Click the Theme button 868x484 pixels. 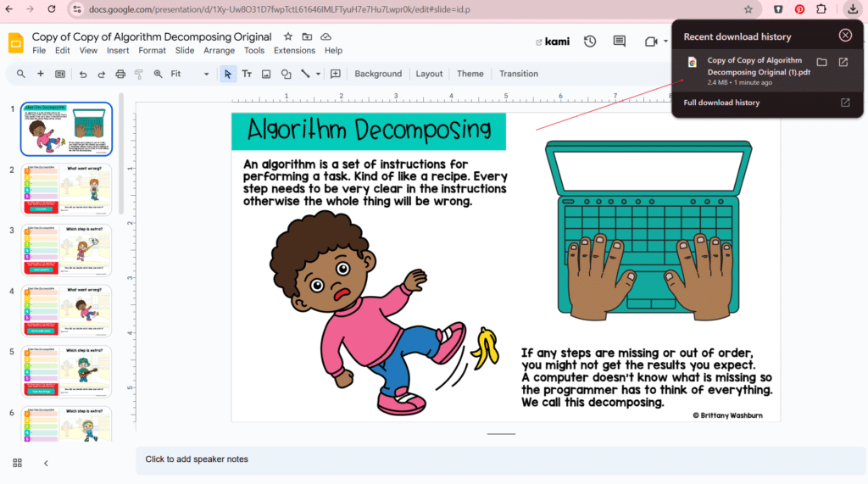[x=470, y=74]
